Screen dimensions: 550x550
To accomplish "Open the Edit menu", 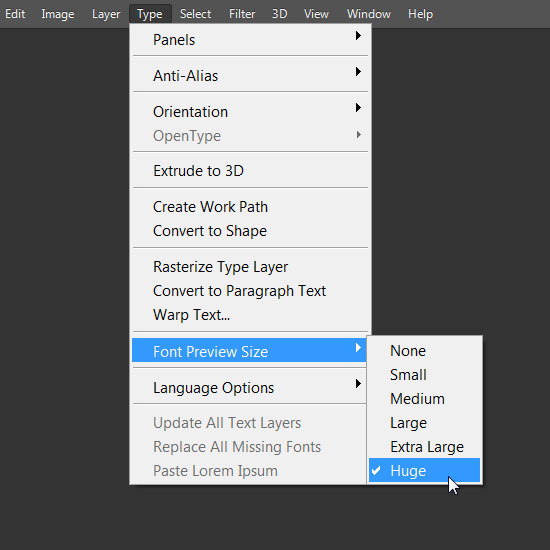I will 15,14.
